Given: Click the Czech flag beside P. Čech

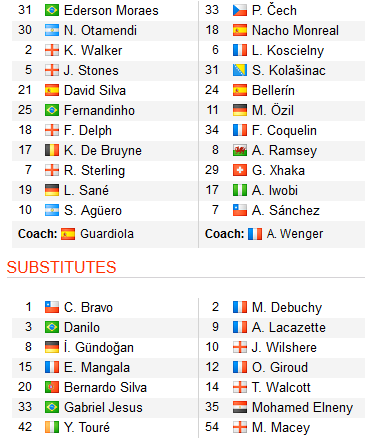Looking at the screenshot, I should (x=240, y=10).
